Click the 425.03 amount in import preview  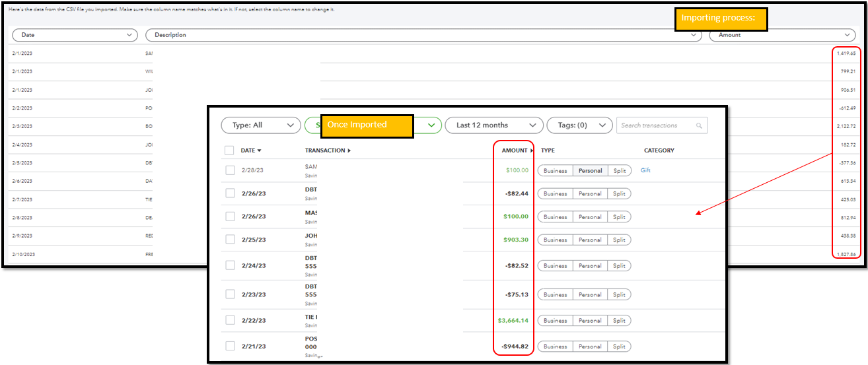[848, 199]
